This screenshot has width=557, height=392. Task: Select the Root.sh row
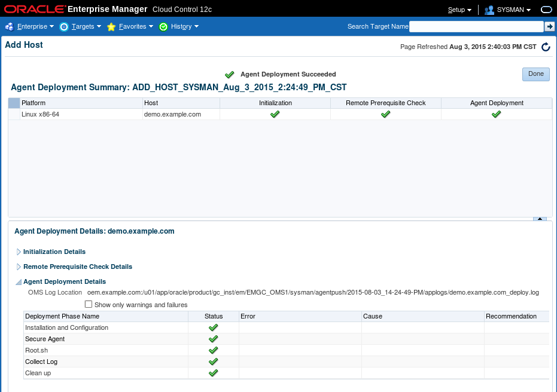pos(287,350)
